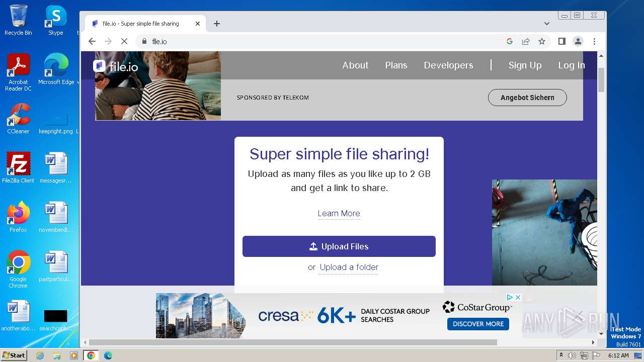Close the cresa CoStar banner ad
Screen dimensions: 644x362
click(x=518, y=297)
